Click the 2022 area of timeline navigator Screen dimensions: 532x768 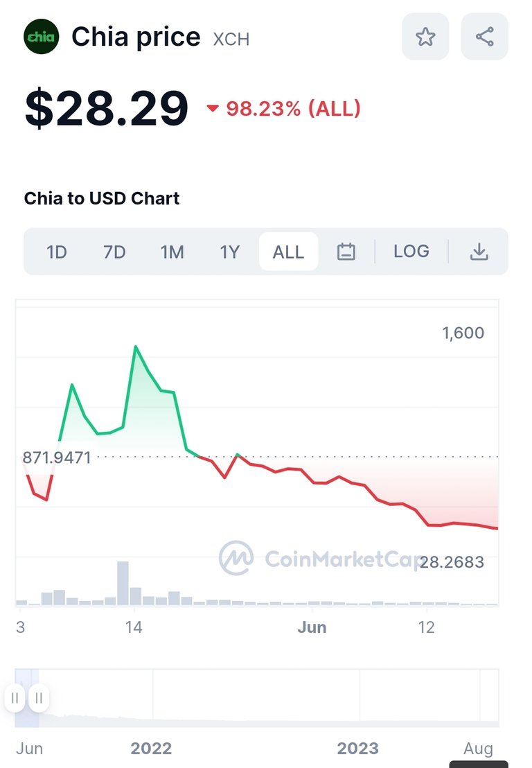click(151, 749)
